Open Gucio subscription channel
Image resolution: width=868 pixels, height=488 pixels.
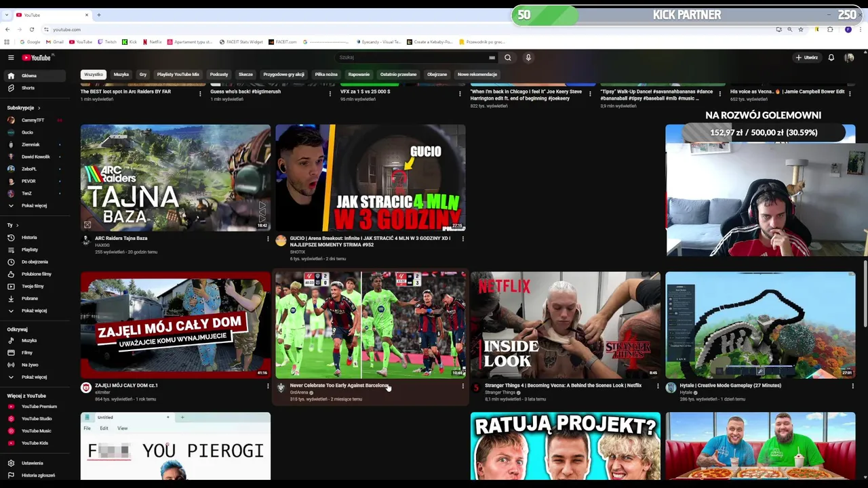pos(34,132)
